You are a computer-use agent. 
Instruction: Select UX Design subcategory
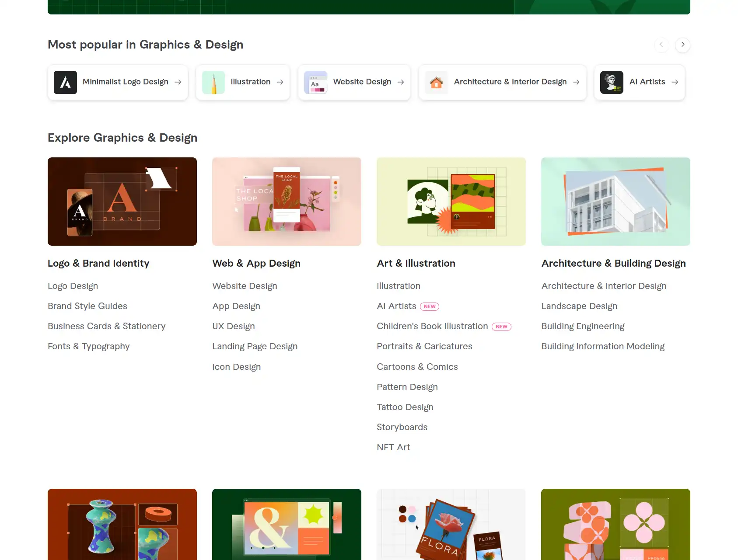click(x=234, y=326)
